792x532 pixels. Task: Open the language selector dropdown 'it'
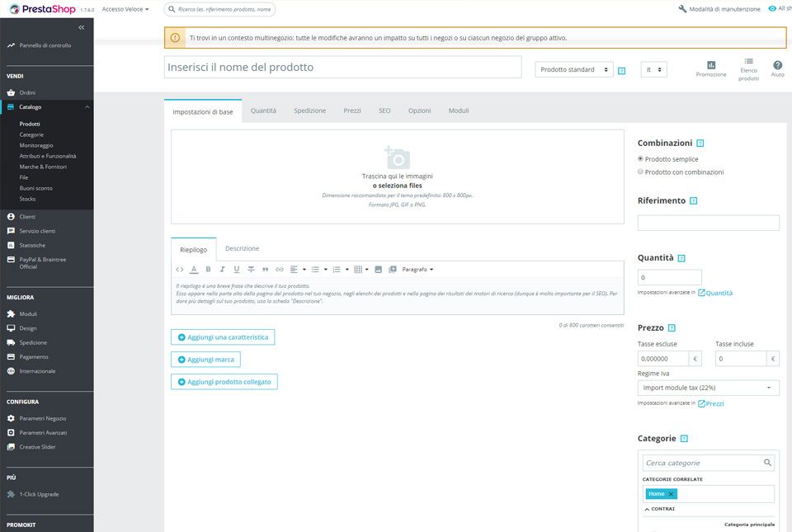click(653, 69)
